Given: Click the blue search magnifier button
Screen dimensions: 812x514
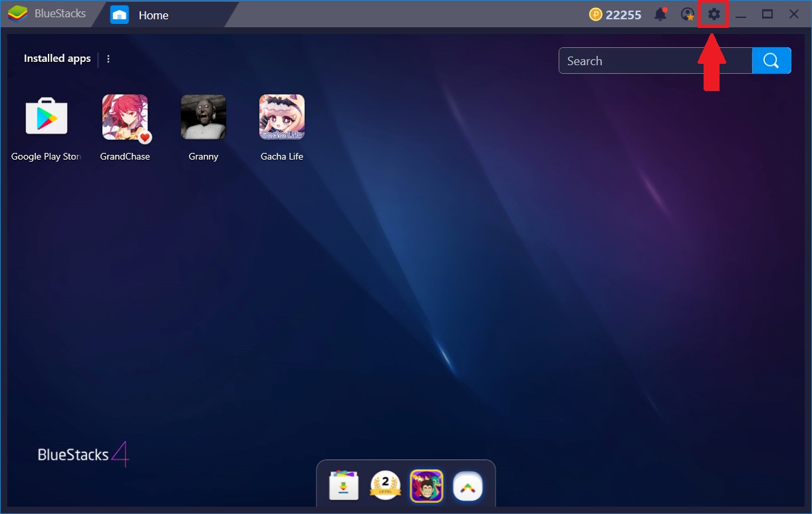Looking at the screenshot, I should pos(771,61).
